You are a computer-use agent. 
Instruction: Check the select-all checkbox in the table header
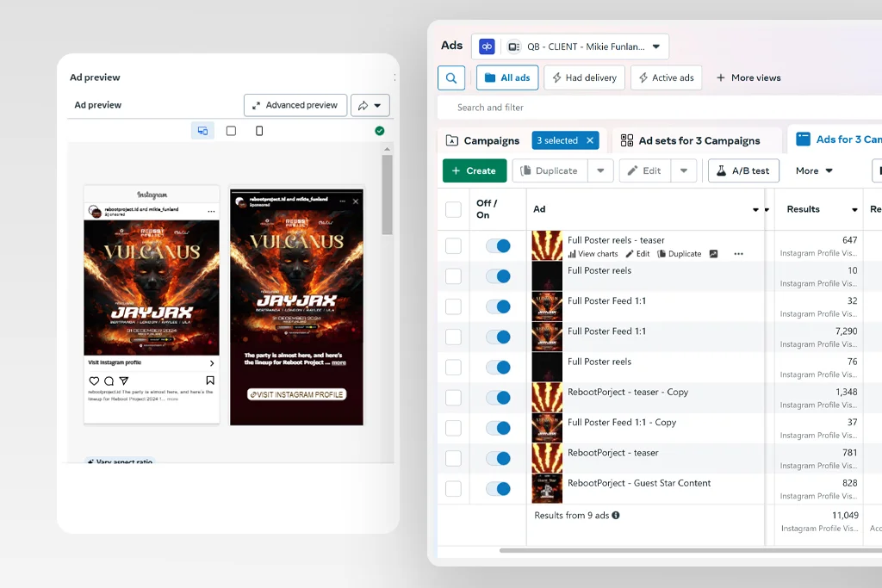pos(453,209)
